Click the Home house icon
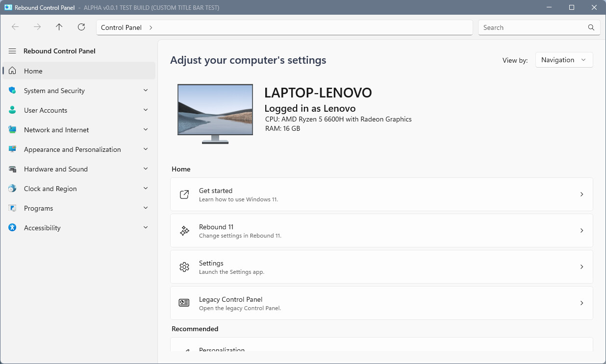 click(13, 71)
